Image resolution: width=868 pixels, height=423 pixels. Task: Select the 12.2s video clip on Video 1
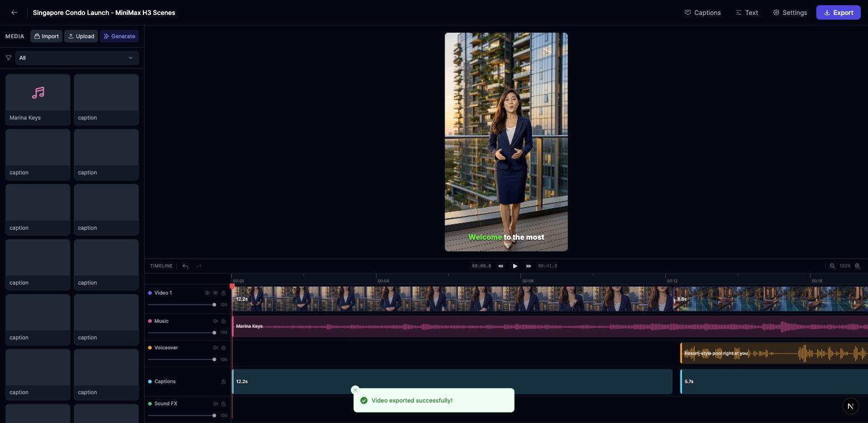click(452, 298)
